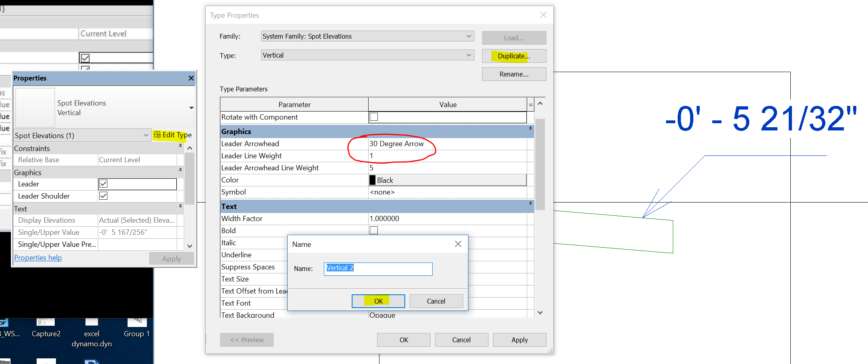The image size is (868, 364).
Task: Open the Spot Elevations type selector dropdown
Action: point(146,135)
